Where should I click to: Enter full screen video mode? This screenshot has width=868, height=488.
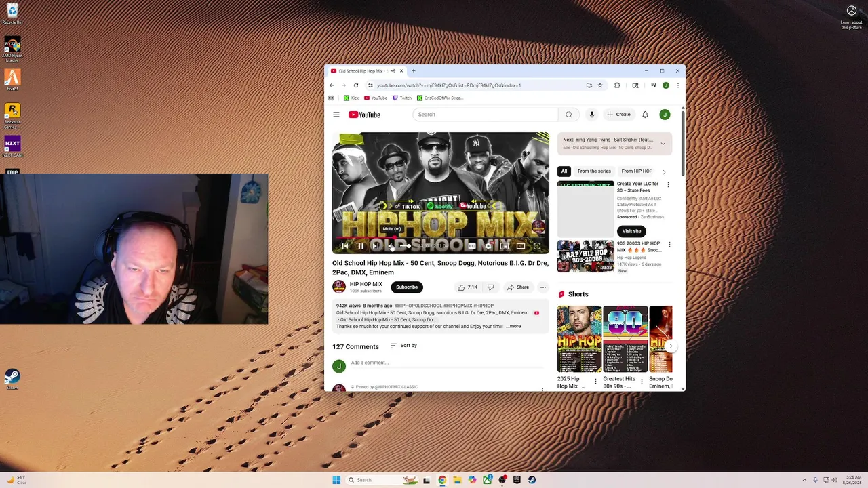537,246
